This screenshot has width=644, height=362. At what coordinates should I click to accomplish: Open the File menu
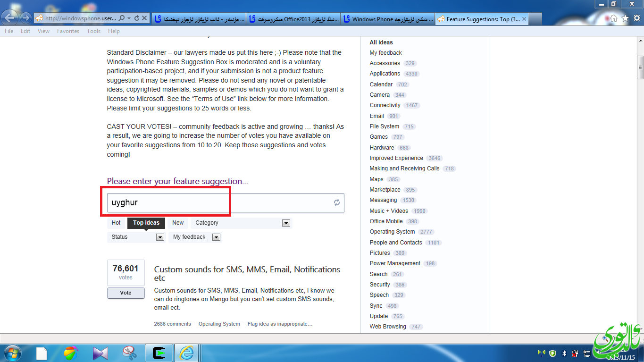(x=8, y=31)
